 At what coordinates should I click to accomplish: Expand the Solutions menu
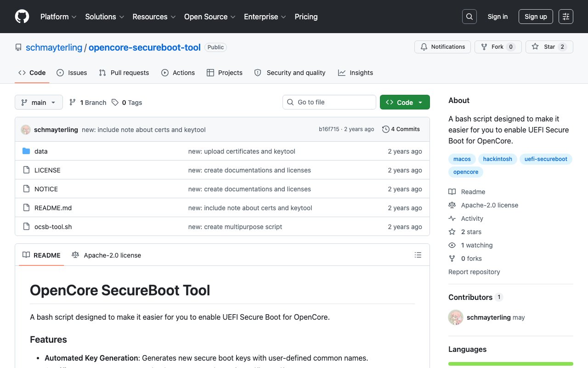tap(105, 17)
